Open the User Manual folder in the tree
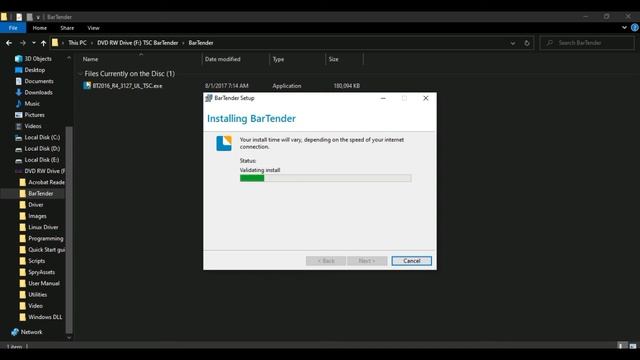Viewport: 640px width, 360px height. click(44, 283)
